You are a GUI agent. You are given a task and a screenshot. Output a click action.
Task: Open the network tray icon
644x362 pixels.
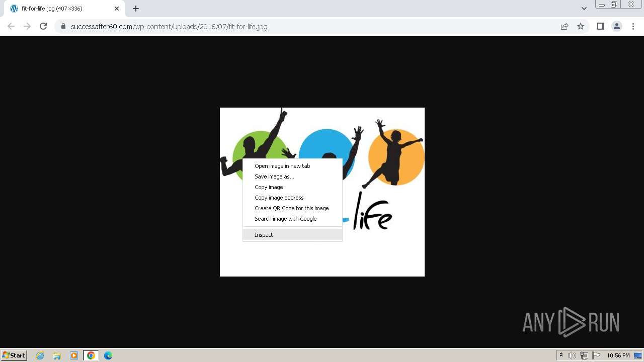click(584, 355)
